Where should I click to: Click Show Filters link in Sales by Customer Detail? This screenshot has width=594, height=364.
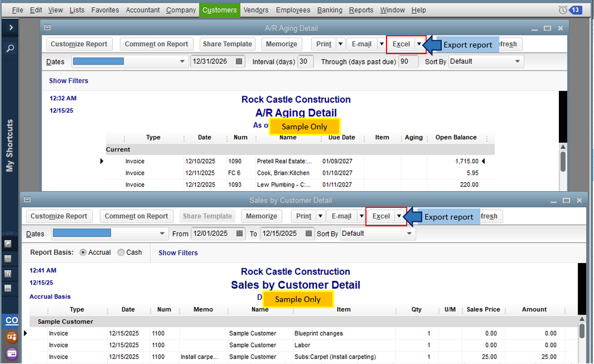(178, 253)
